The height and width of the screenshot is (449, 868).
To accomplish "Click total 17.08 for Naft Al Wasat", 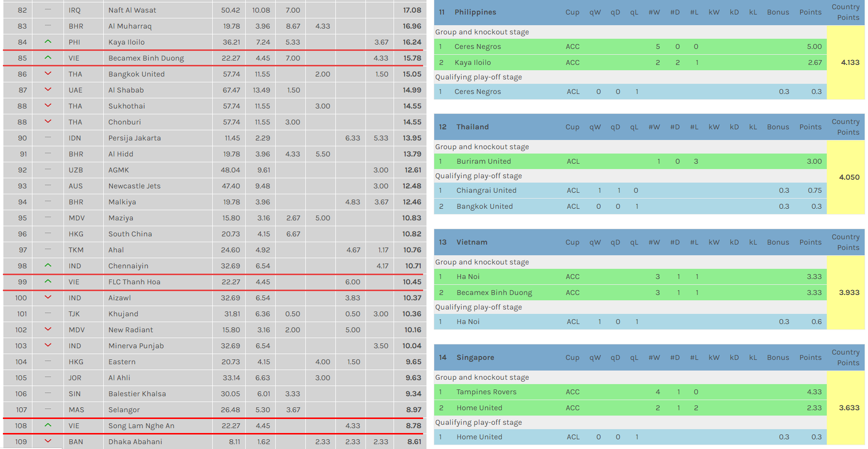I will tap(412, 10).
